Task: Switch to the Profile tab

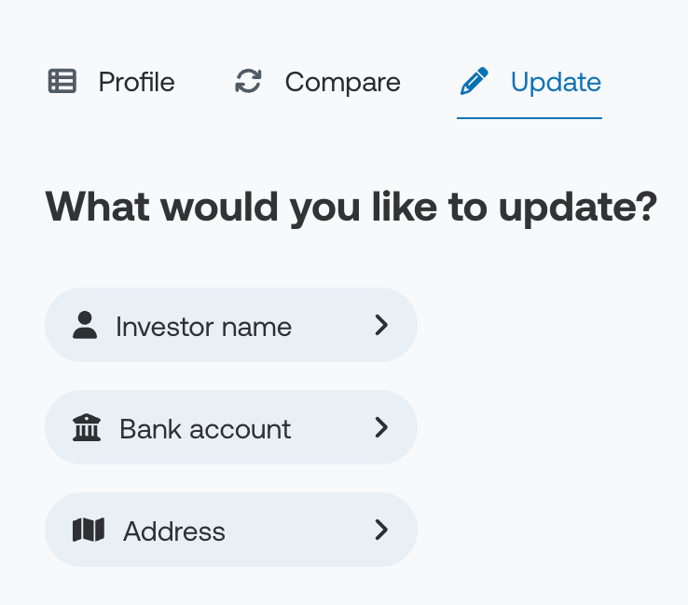Action: 111,82
